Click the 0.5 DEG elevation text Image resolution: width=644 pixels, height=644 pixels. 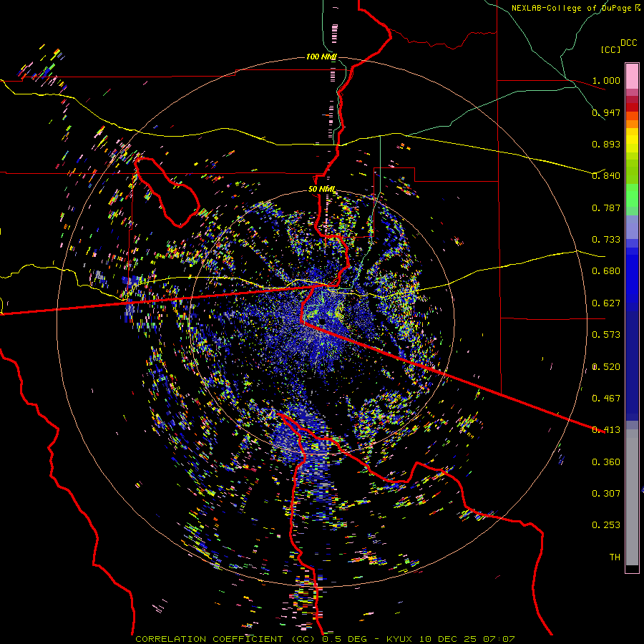[x=346, y=639]
